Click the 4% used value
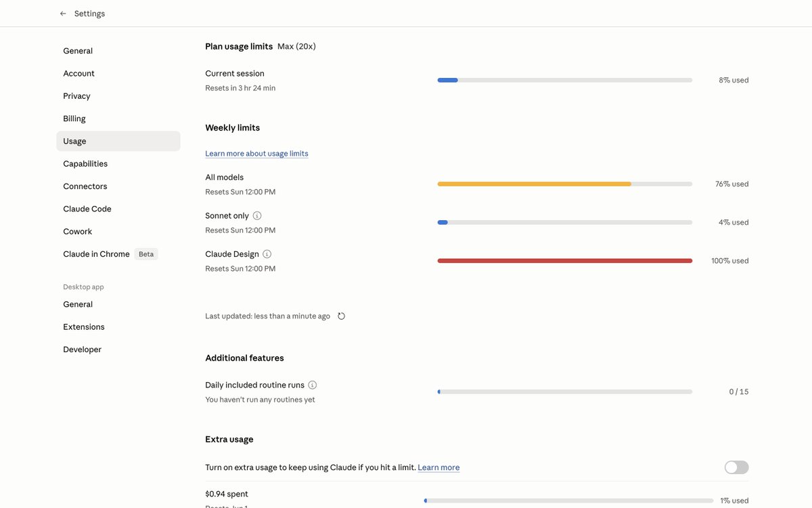The width and height of the screenshot is (812, 508). tap(734, 222)
